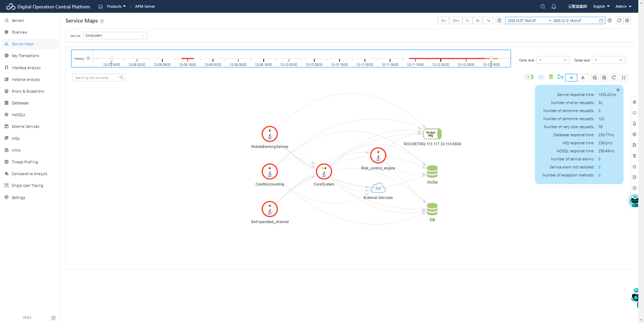Toggle the green capsule switch above the map
Screen dimensions: 644x323
[529, 77]
